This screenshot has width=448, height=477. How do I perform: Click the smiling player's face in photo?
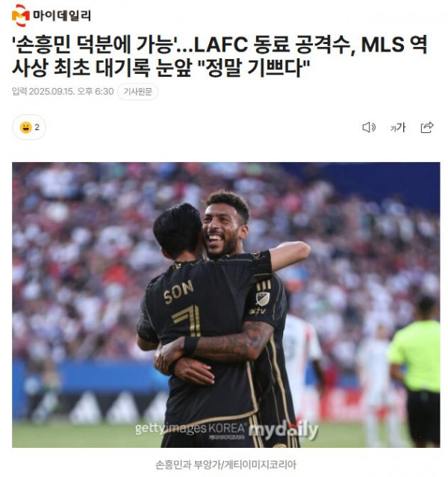223,230
